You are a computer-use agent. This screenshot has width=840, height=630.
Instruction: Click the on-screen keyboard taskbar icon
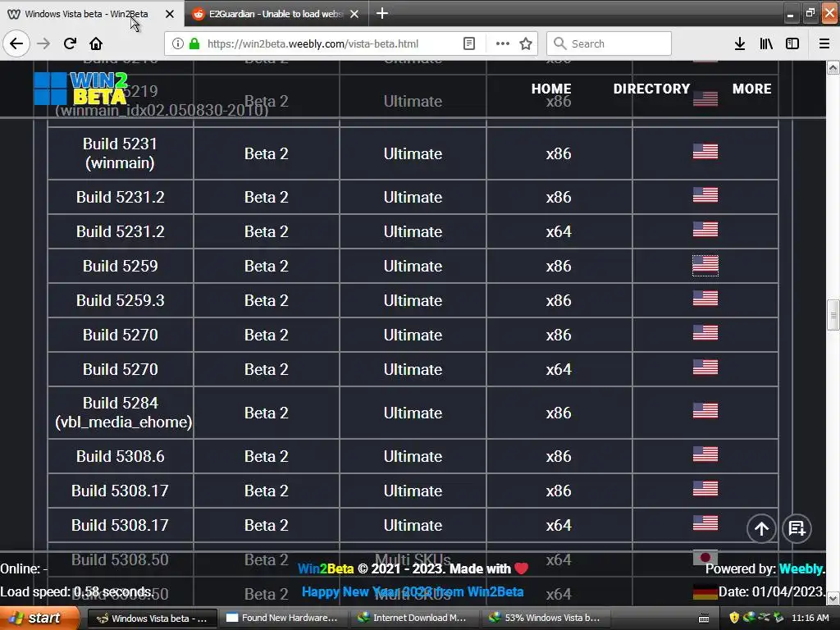click(704, 618)
